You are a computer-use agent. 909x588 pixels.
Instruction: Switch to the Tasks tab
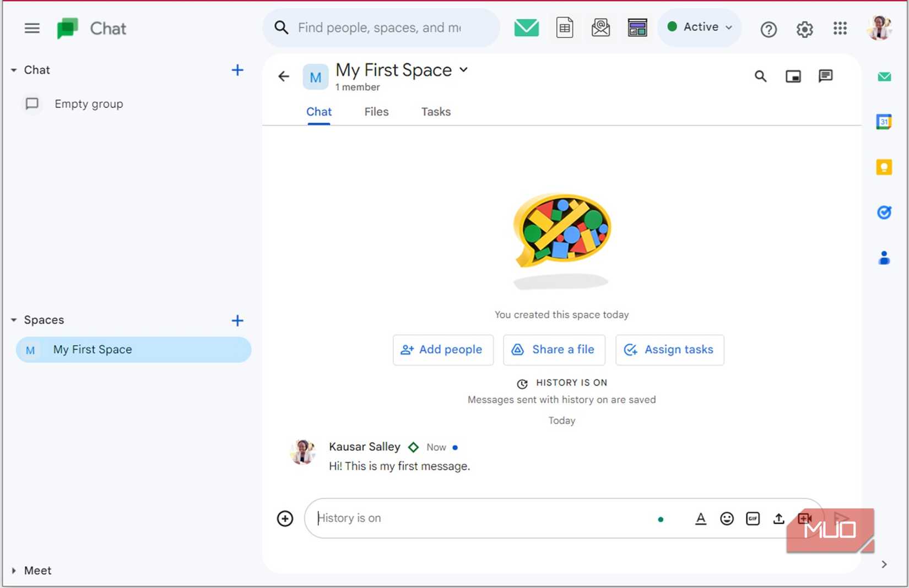coord(436,112)
